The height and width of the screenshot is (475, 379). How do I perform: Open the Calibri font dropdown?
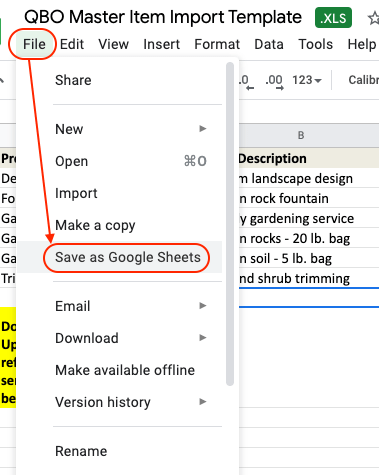363,80
